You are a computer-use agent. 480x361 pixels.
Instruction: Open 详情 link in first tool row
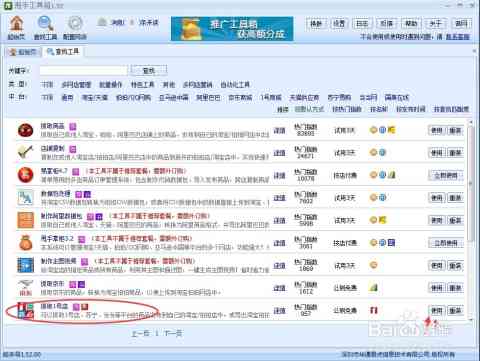(279, 130)
